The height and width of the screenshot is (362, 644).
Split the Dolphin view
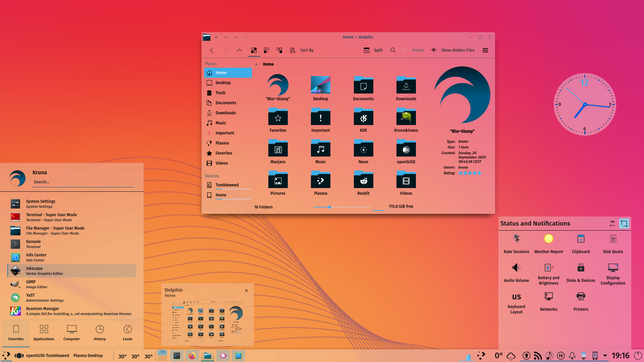373,50
